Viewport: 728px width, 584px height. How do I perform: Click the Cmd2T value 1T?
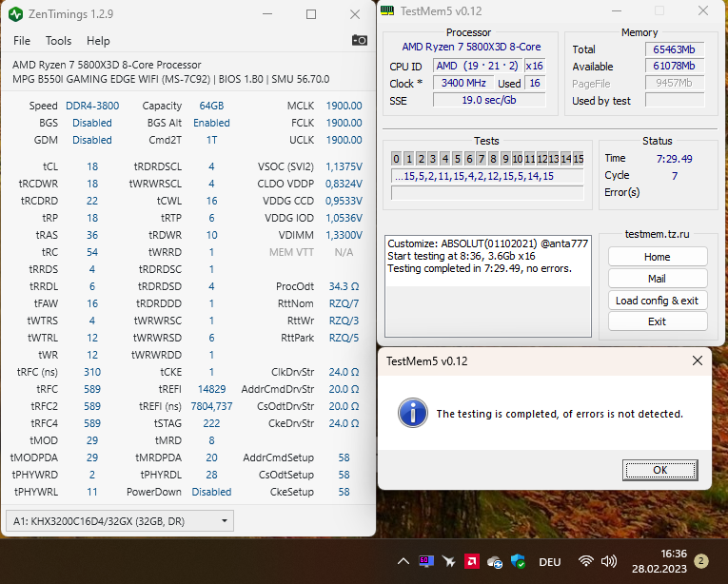coord(211,140)
